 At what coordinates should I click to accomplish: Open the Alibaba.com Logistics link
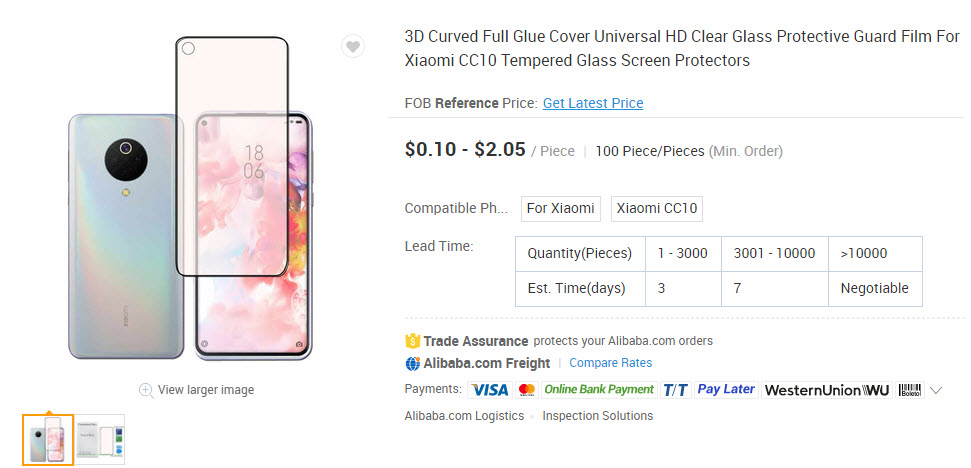pos(464,416)
